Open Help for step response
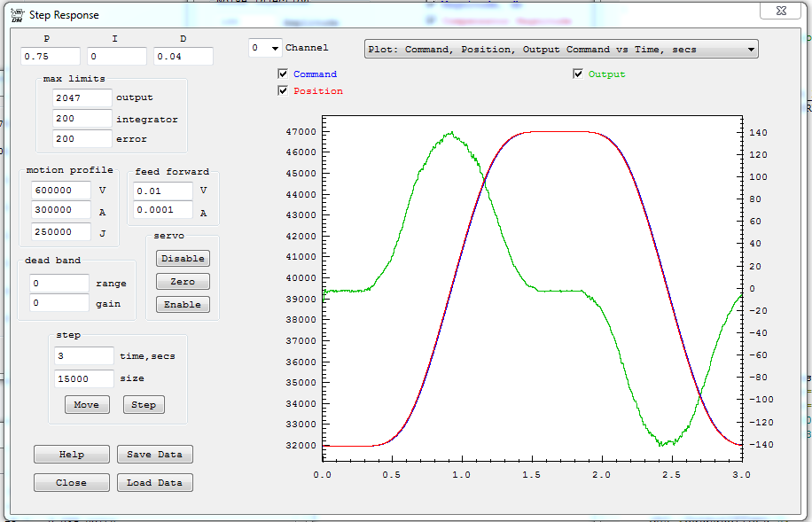This screenshot has width=812, height=522. point(71,455)
